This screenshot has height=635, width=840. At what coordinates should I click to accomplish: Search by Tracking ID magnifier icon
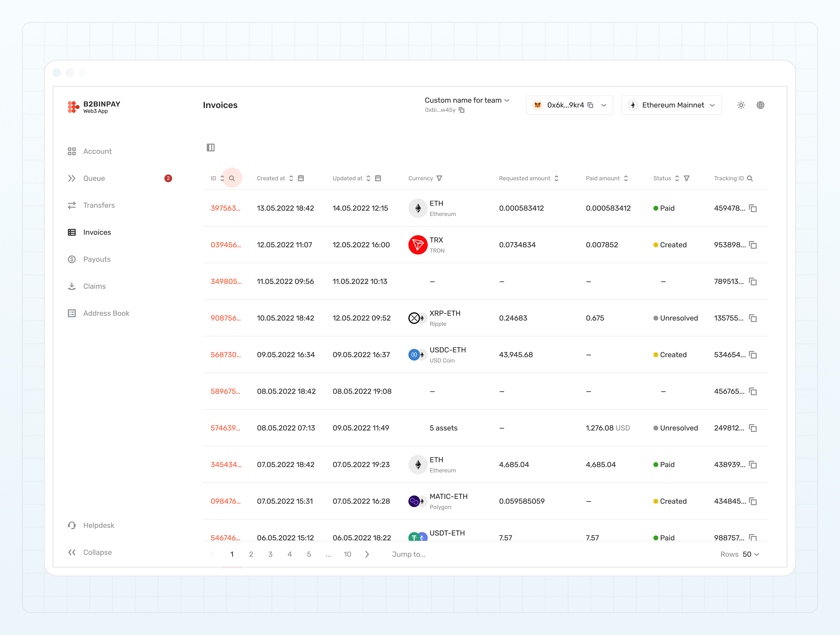tap(749, 178)
